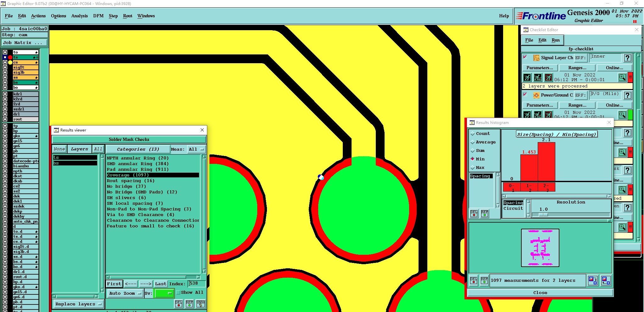Open Ranges for Power/Ground check
This screenshot has height=312, width=644.
coord(577,105)
